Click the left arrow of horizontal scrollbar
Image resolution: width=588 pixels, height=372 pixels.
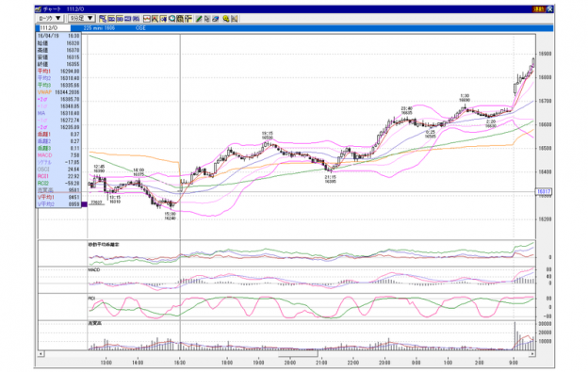coord(41,354)
